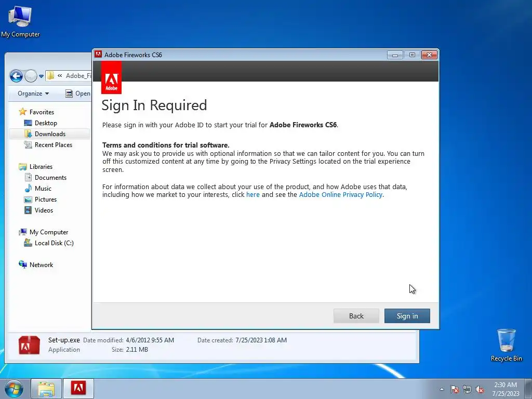Click the Action Center flag tray icon
Viewport: 532px width, 399px height.
tap(455, 389)
